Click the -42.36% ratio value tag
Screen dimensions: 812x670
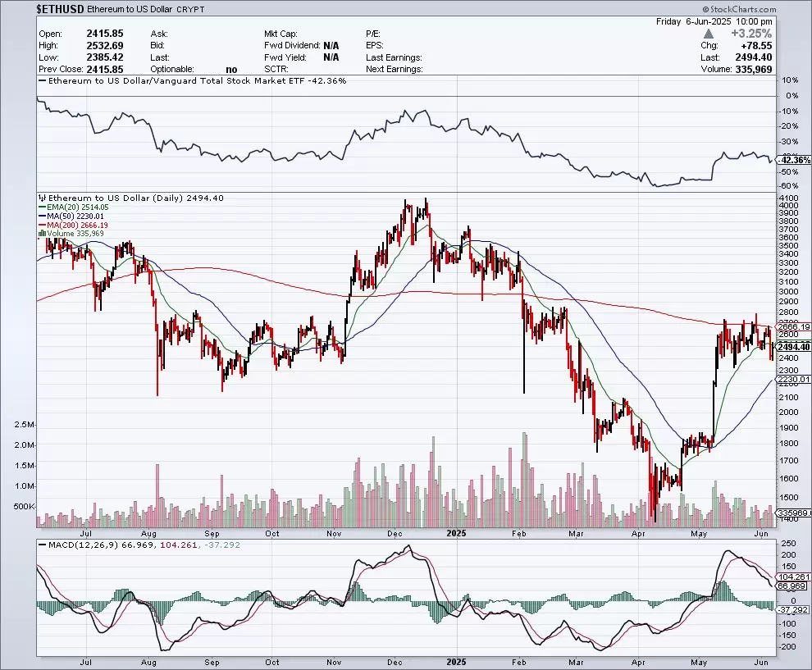click(793, 160)
